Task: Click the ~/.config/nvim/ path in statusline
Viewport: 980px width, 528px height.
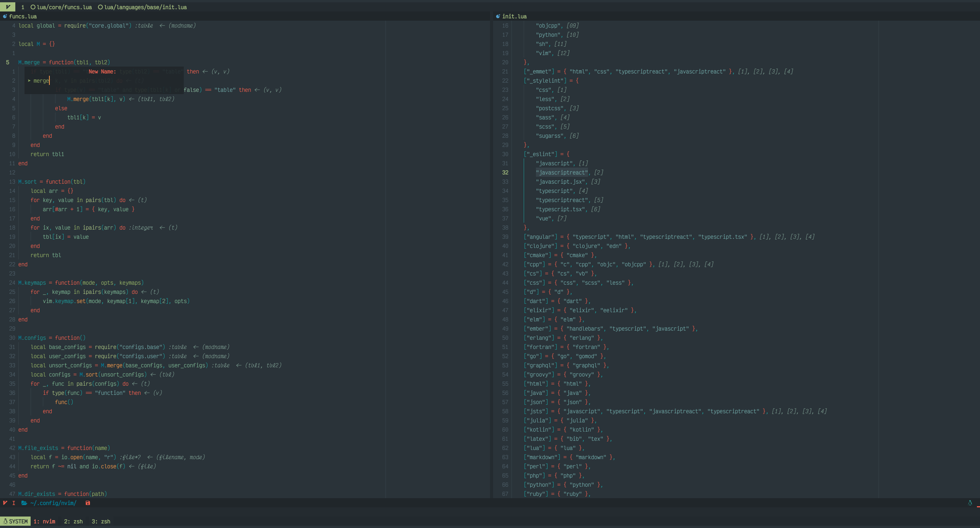Action: [53, 503]
